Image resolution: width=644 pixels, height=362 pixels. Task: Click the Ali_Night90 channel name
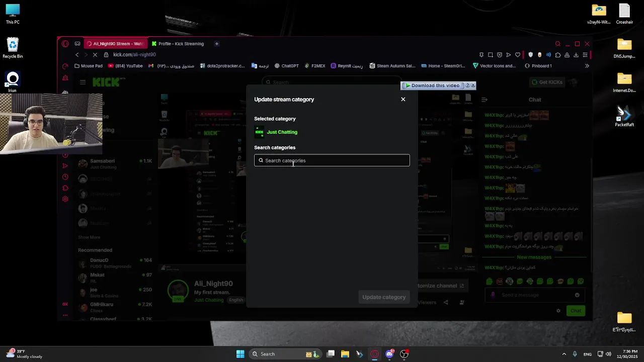point(213,284)
